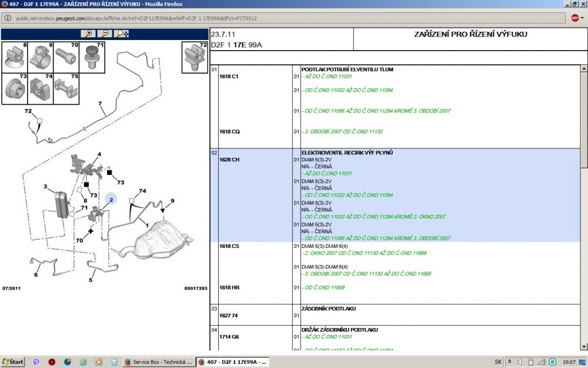Click the battery or device tray icon
This screenshot has width=588, height=368.
pos(530,362)
